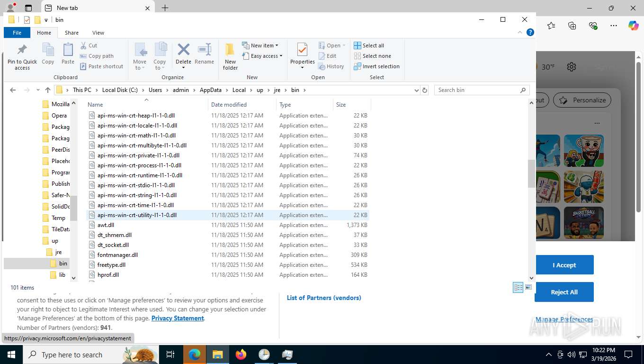Screen dimensions: 644x364
Task: Open lib folder in tree
Action: point(62,275)
